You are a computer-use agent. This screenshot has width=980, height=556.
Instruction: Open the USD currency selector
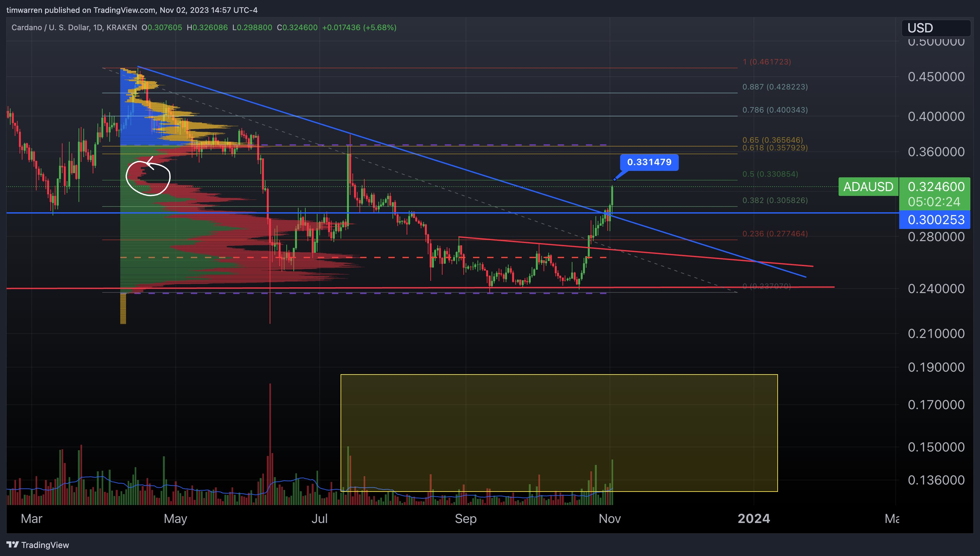(x=936, y=28)
